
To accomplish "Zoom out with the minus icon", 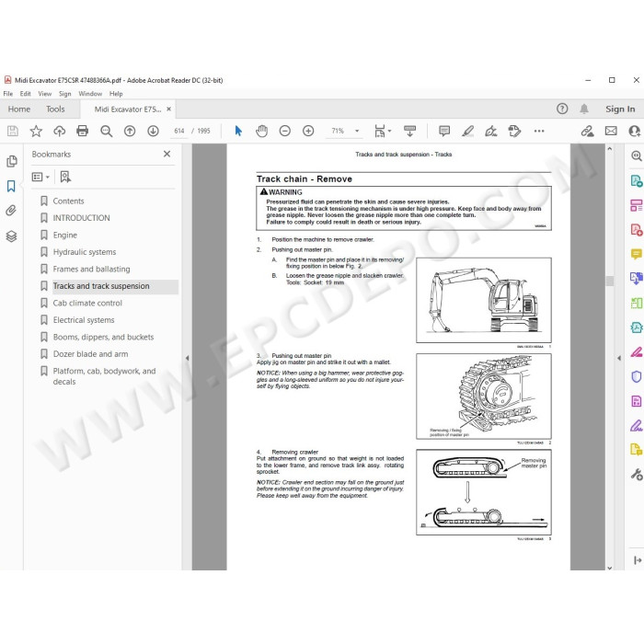I will [x=284, y=131].
